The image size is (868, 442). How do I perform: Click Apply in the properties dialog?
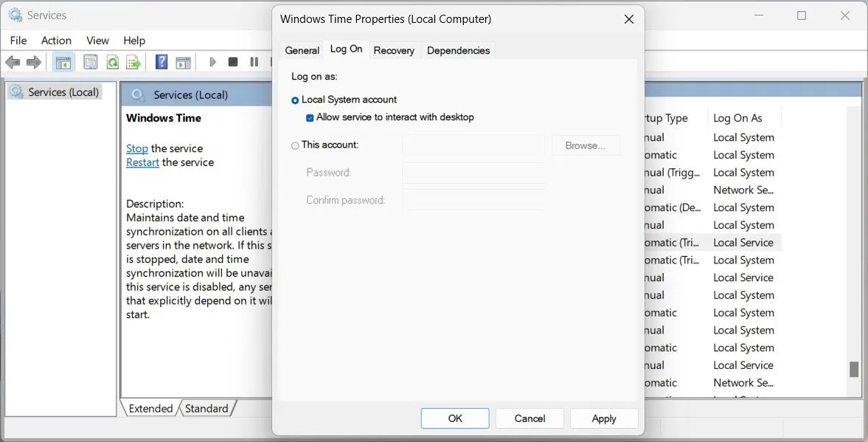(604, 418)
